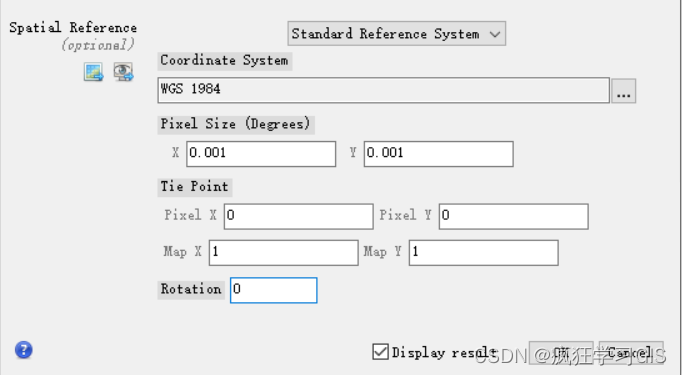
Task: Focus the Pixel Size Y field
Action: [438, 154]
